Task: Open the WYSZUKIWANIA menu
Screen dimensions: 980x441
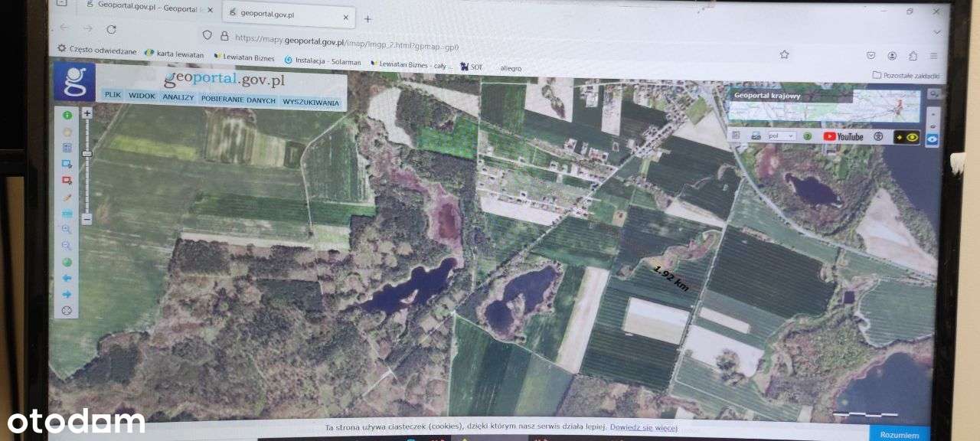Action: tap(310, 102)
